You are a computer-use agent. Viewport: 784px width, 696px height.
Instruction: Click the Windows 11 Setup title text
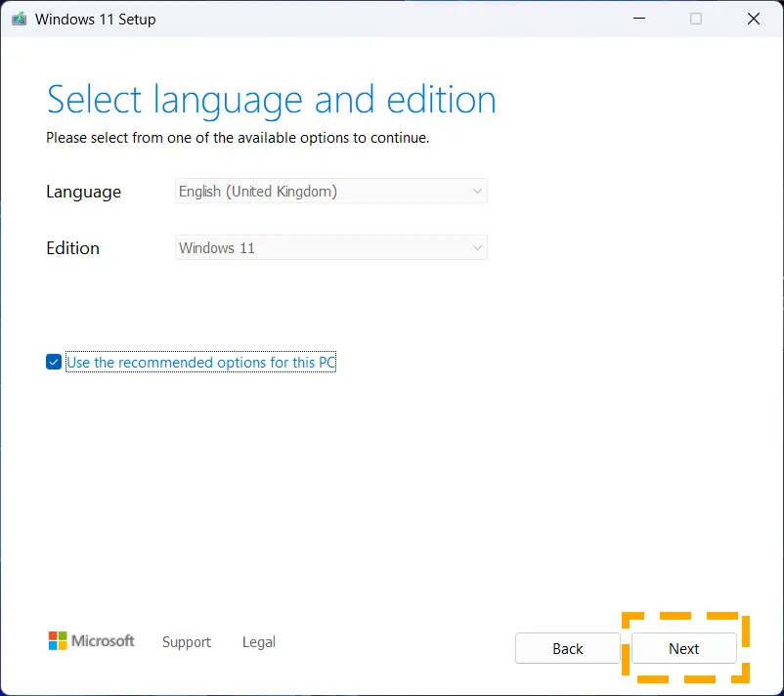point(96,19)
